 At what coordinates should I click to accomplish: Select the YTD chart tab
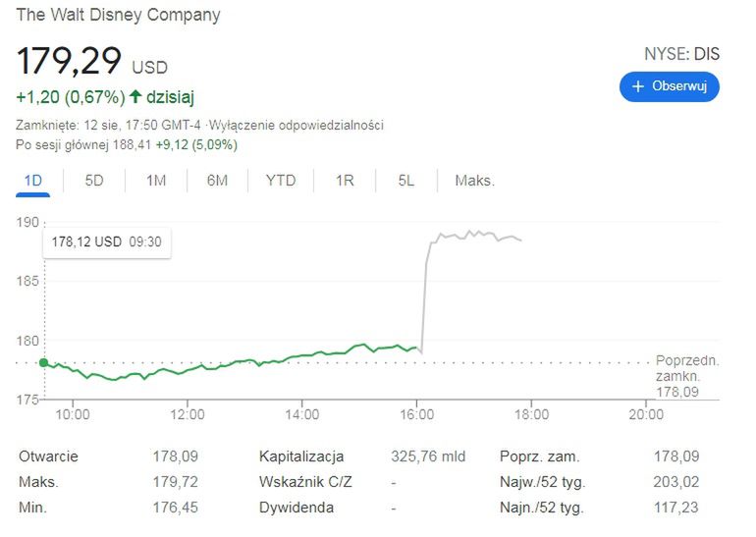click(x=281, y=181)
